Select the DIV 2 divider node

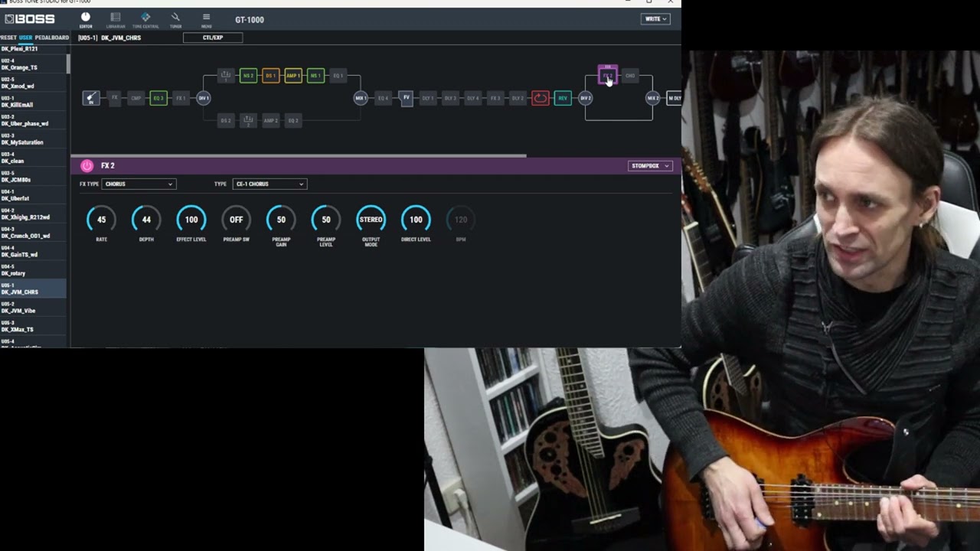586,98
